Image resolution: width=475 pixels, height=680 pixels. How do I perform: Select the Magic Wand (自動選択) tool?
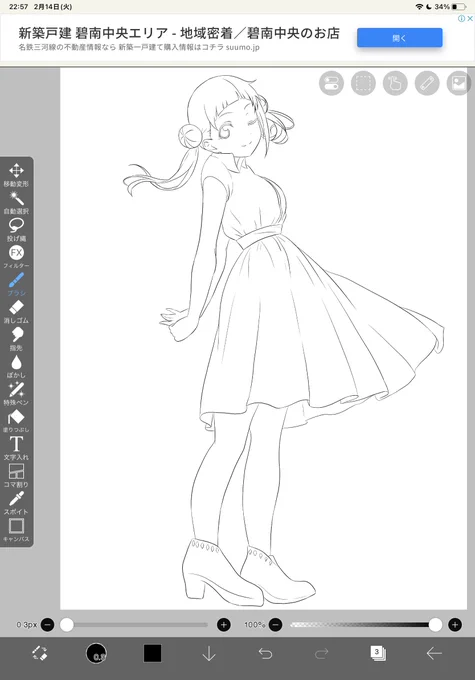click(16, 202)
